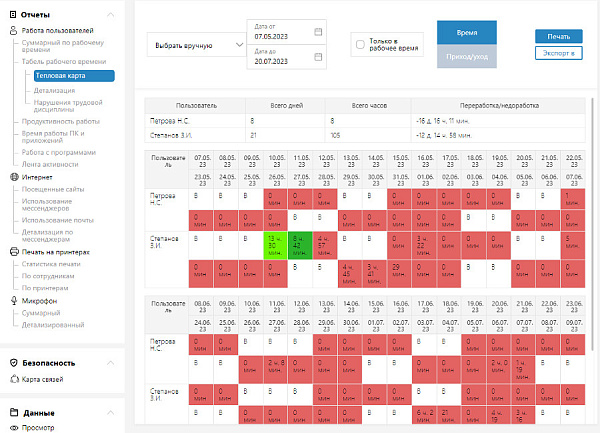The width and height of the screenshot is (600, 433).
Task: Click the microphone icon in sidebar
Action: tap(14, 299)
